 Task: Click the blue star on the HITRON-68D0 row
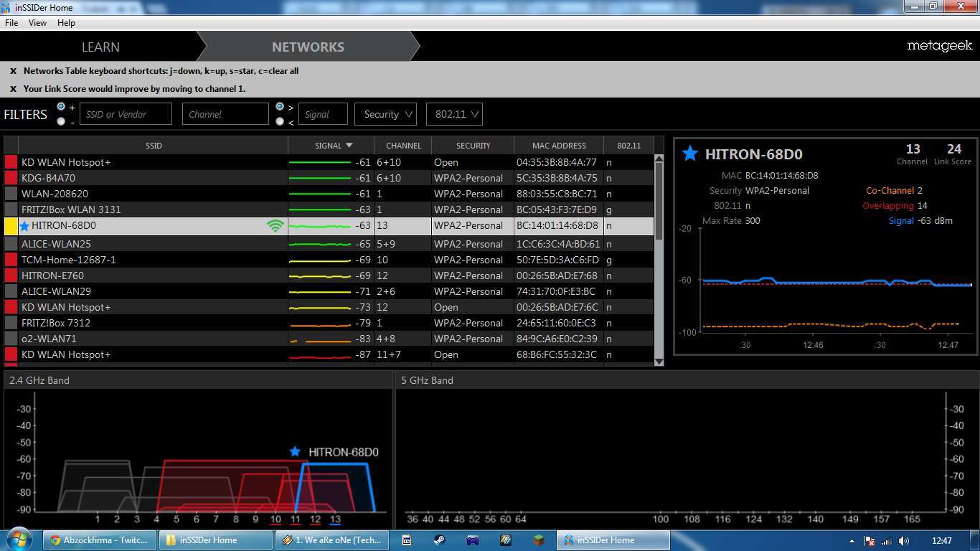(x=25, y=226)
